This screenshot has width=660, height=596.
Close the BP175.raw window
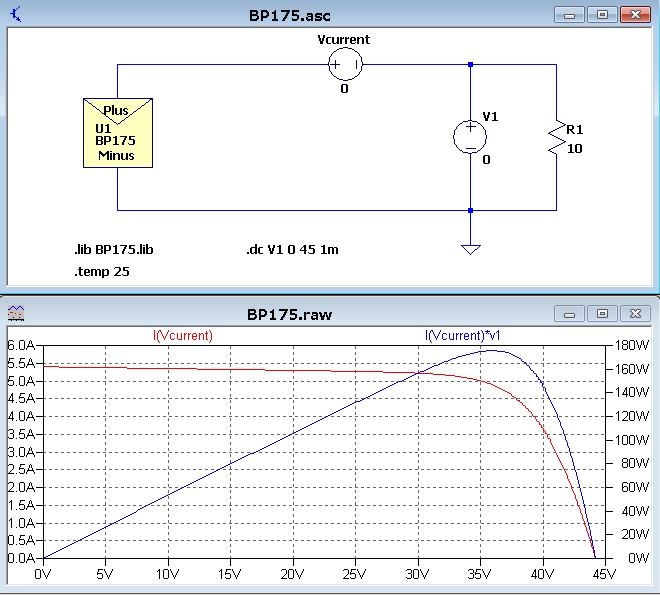pyautogui.click(x=636, y=314)
